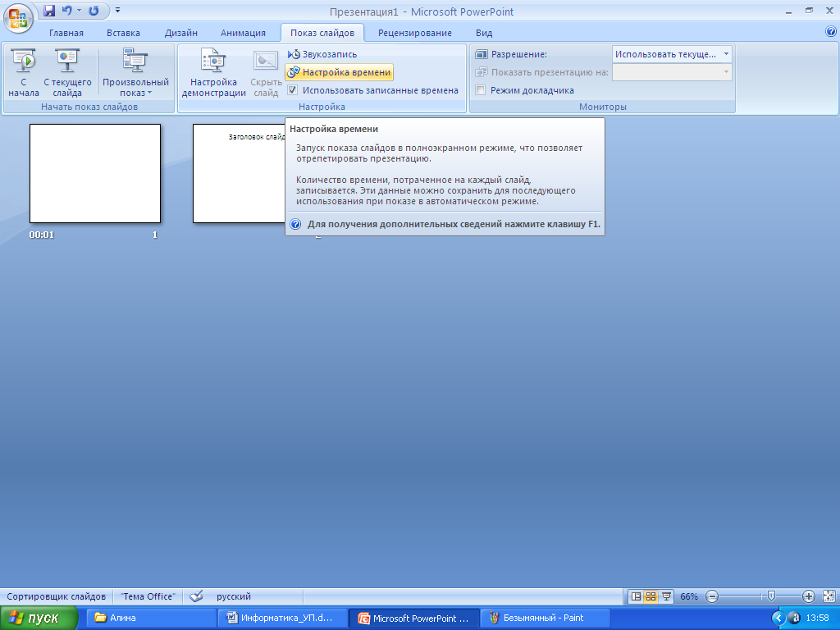Click Сортировщик слайдов in status bar
The width and height of the screenshot is (840, 630).
[57, 596]
